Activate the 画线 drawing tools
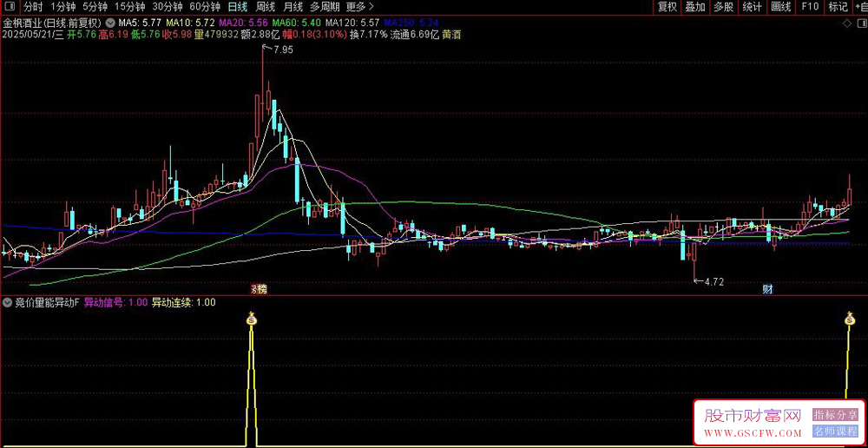Screen dimensions: 868x448 (780, 7)
